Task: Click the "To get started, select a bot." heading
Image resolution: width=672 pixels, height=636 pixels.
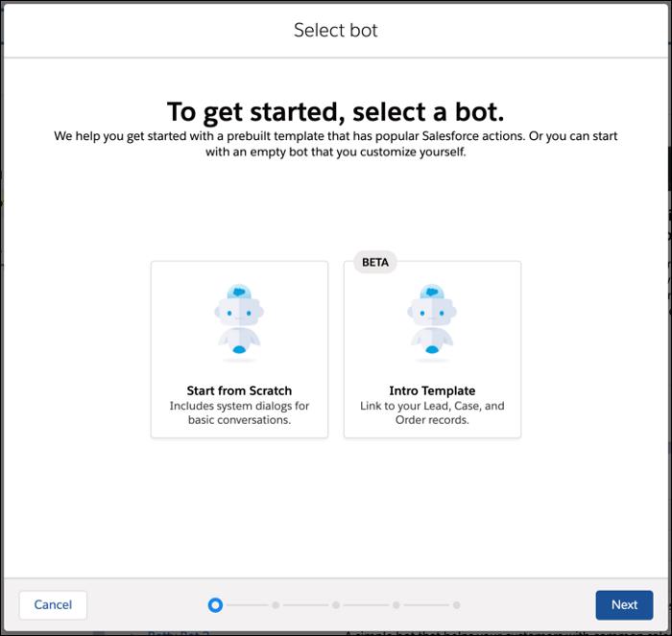Action: [336, 111]
